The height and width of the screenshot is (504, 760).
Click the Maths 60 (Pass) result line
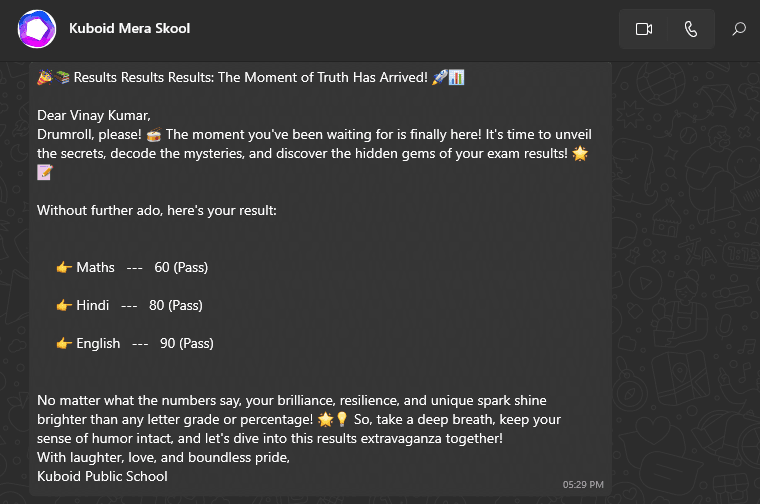point(141,267)
